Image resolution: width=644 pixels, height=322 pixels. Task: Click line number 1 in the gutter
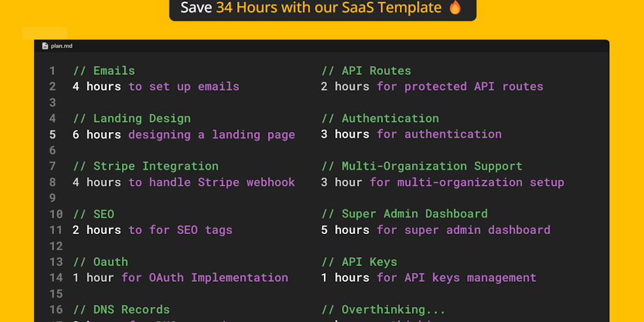point(52,71)
